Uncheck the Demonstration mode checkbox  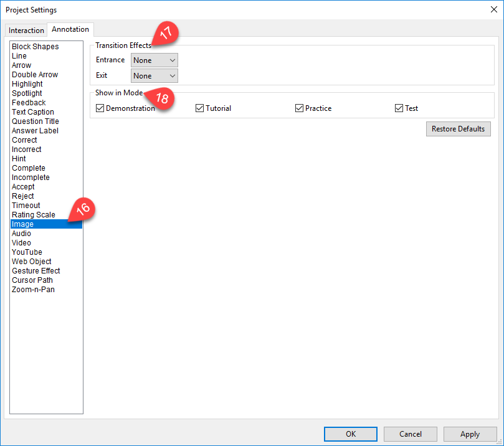pyautogui.click(x=100, y=108)
